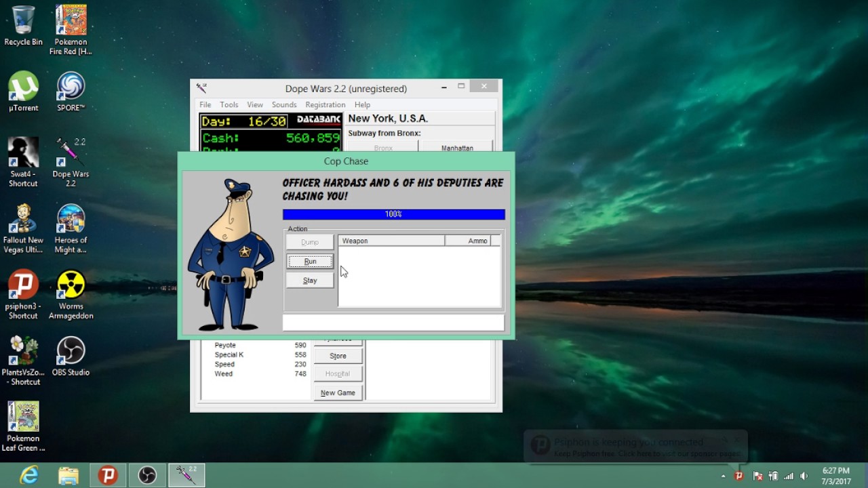
Task: Open the Sounds menu
Action: point(284,105)
